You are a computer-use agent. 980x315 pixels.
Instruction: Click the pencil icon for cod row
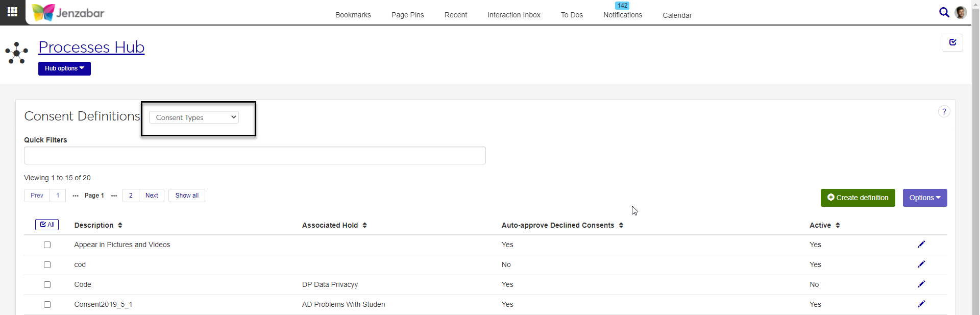(921, 264)
